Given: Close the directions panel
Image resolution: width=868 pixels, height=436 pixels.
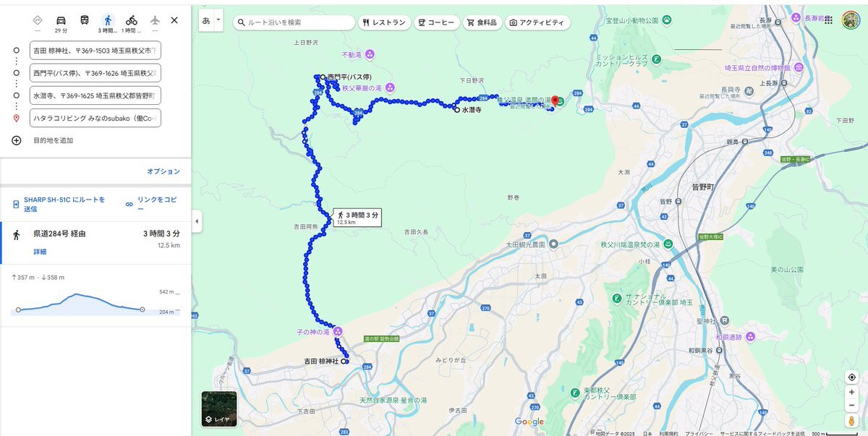Looking at the screenshot, I should click(174, 20).
